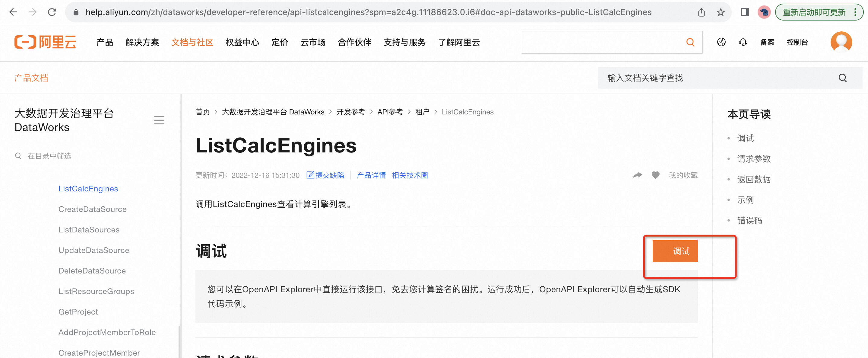Viewport: 868px width, 358px height.
Task: Favorite the page with the heart icon
Action: pyautogui.click(x=655, y=175)
